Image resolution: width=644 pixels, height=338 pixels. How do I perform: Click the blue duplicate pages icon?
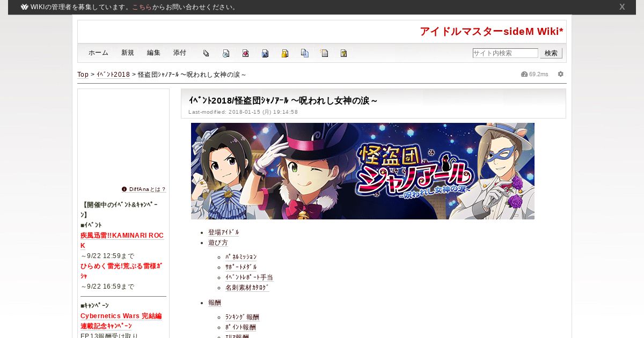[x=305, y=53]
